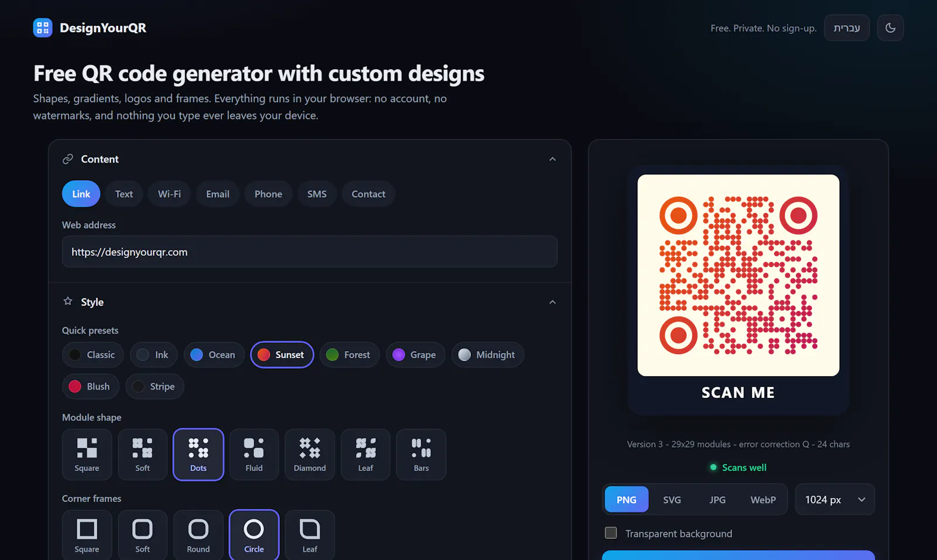
Task: Focus the Web address input field
Action: 310,252
